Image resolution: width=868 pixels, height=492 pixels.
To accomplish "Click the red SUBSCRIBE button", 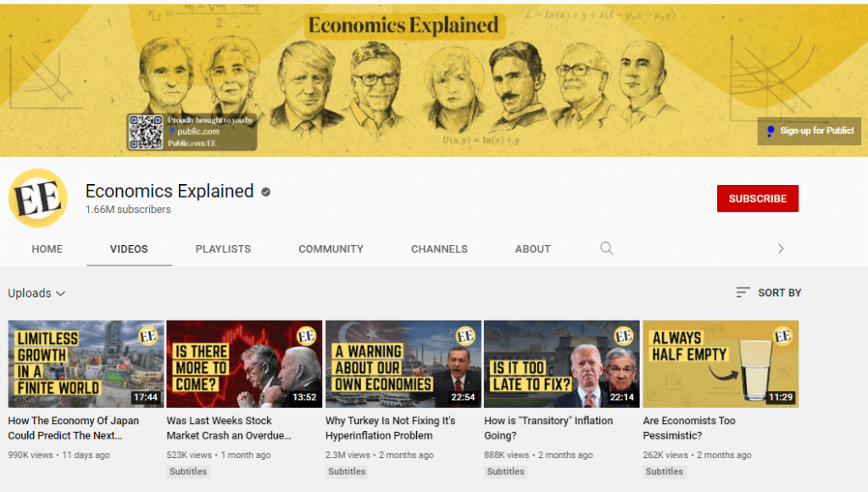I will tap(757, 198).
